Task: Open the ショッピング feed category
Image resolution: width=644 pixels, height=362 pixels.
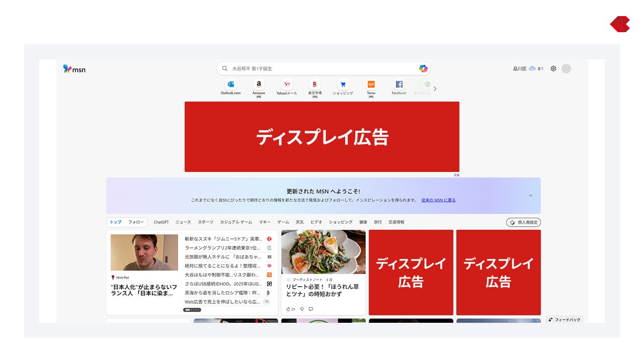Action: (x=341, y=222)
